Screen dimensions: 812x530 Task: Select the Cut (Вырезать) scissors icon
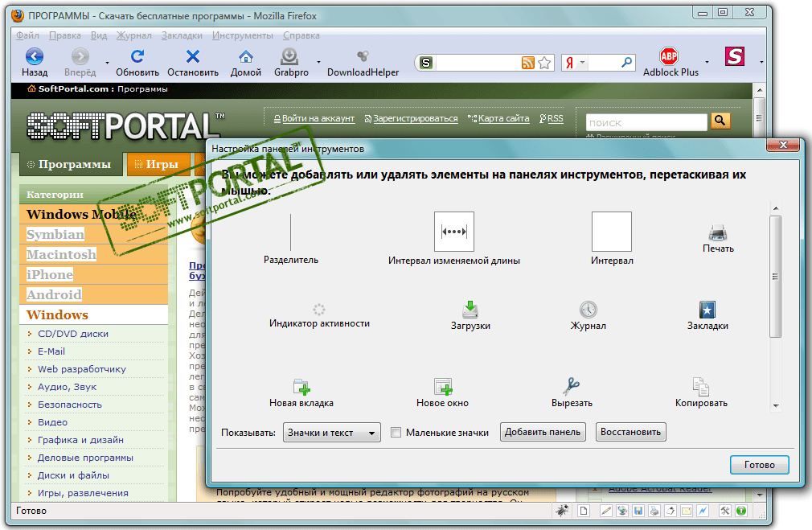point(572,387)
